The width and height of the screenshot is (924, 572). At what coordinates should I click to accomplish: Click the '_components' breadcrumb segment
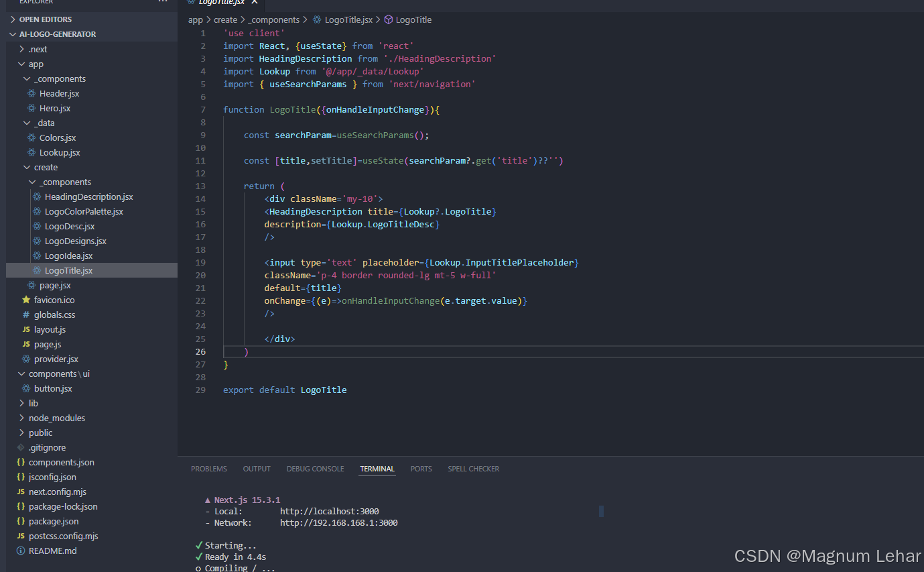[x=274, y=19]
